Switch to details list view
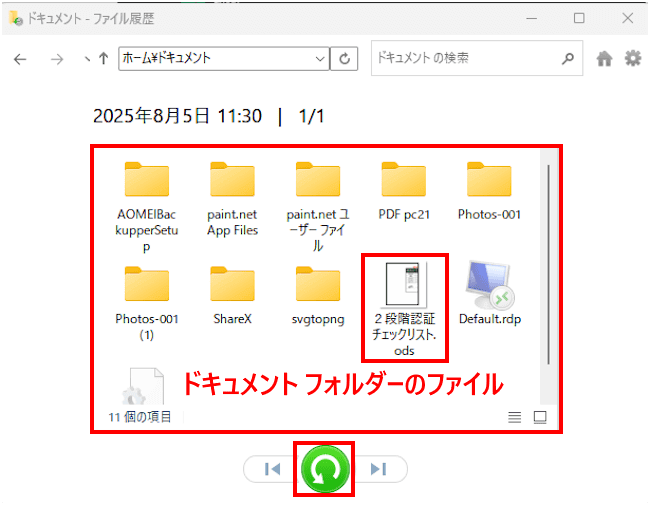The image size is (650, 505). [x=514, y=417]
